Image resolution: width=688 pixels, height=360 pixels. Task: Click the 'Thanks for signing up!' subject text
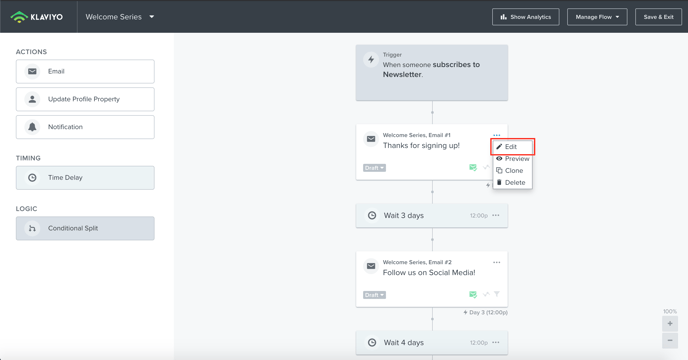tap(421, 145)
